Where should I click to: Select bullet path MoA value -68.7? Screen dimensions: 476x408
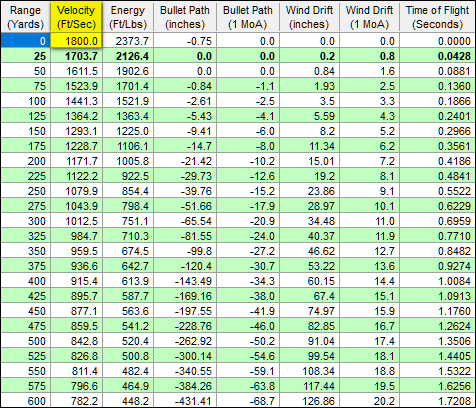click(x=248, y=400)
